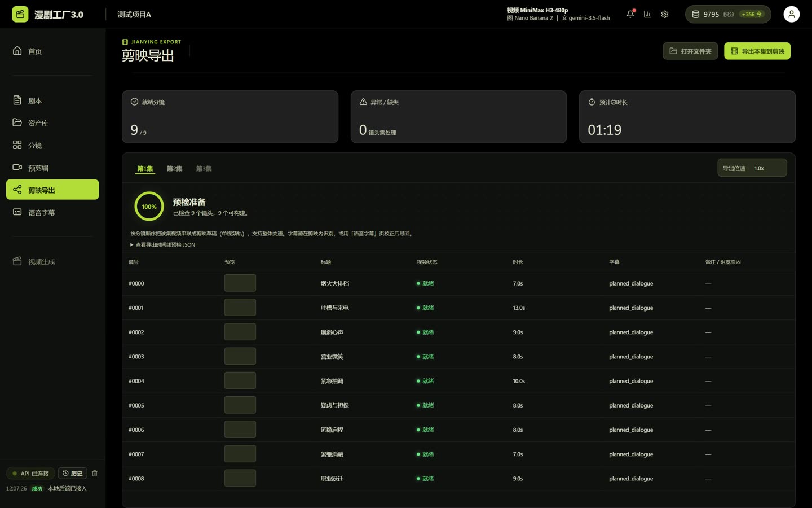The image size is (812, 508).
Task: Open the video model selector in header
Action: [x=537, y=10]
